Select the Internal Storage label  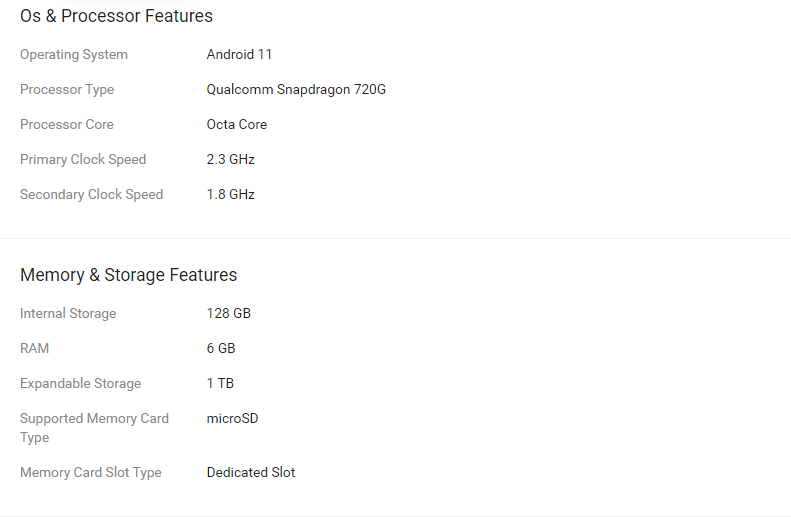pos(68,314)
